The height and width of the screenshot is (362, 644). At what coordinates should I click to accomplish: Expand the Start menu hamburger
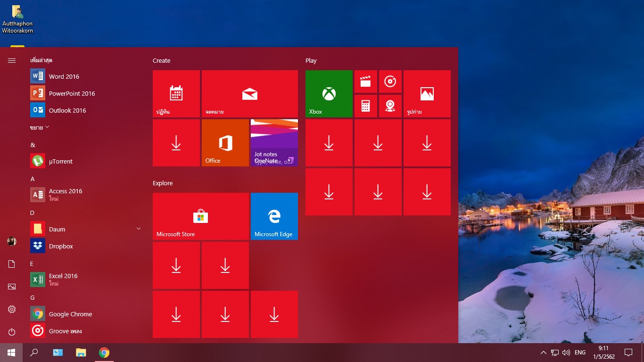point(12,60)
